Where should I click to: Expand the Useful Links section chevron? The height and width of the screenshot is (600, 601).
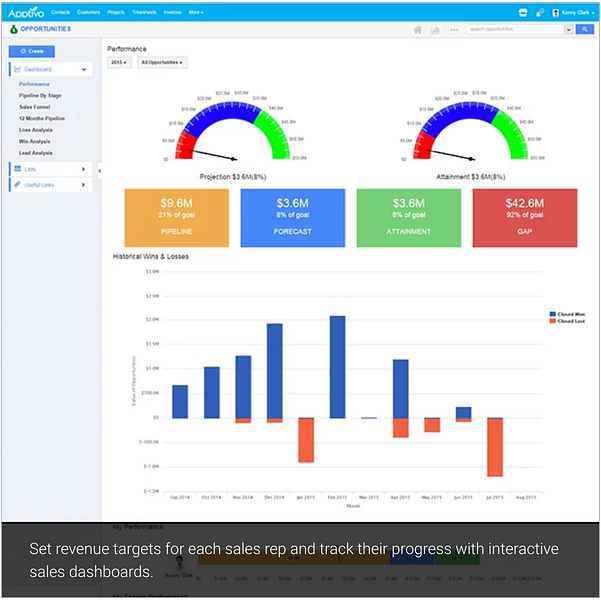click(x=83, y=185)
